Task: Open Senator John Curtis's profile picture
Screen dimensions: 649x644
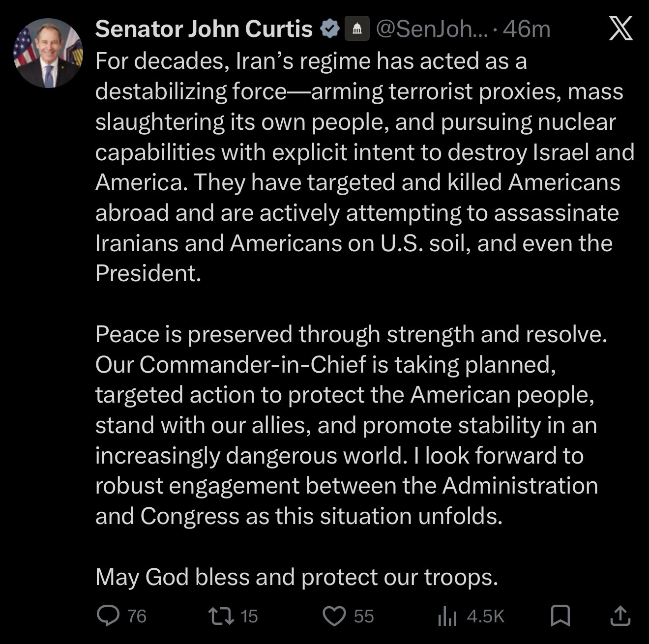Action: [48, 53]
